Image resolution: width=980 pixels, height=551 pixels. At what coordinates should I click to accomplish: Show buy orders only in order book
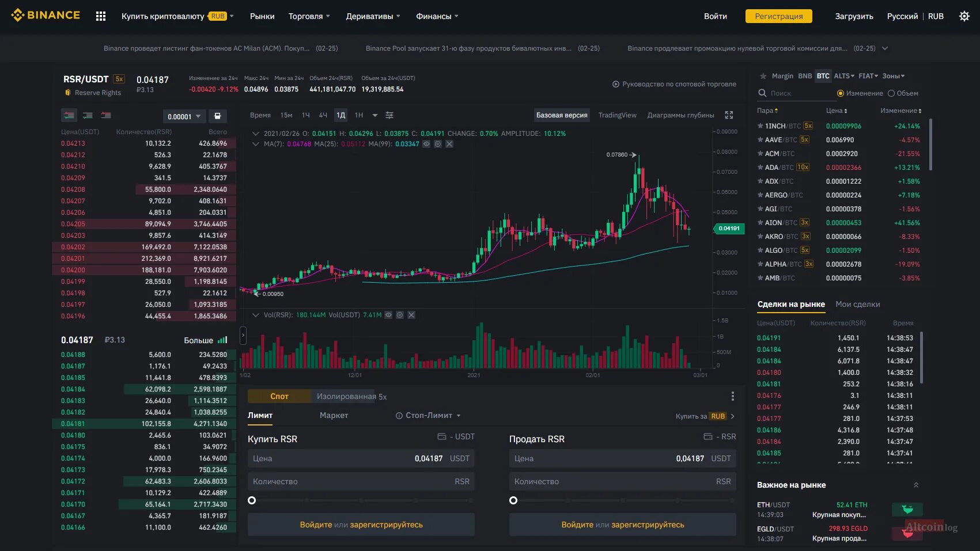click(x=88, y=115)
